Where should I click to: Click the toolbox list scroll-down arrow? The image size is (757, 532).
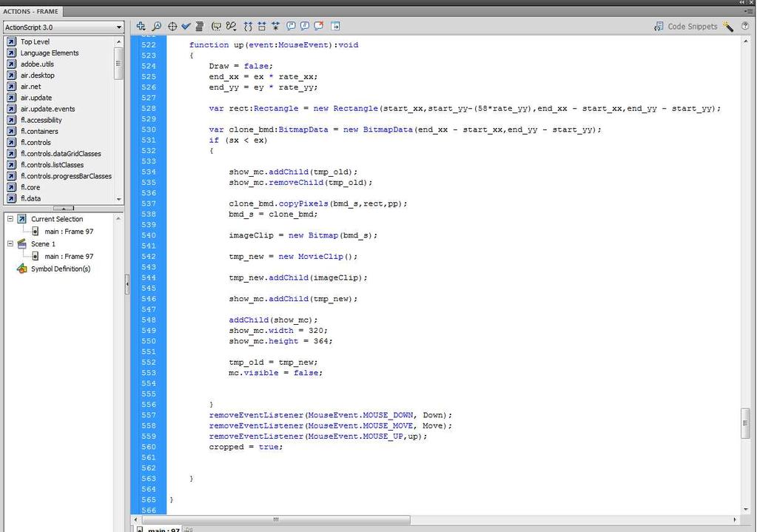pyautogui.click(x=118, y=199)
